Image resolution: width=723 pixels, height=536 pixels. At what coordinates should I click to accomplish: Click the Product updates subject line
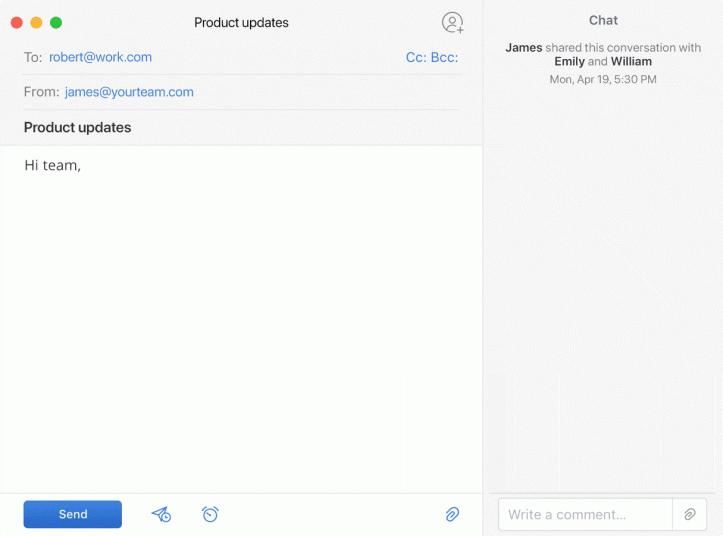tap(78, 127)
